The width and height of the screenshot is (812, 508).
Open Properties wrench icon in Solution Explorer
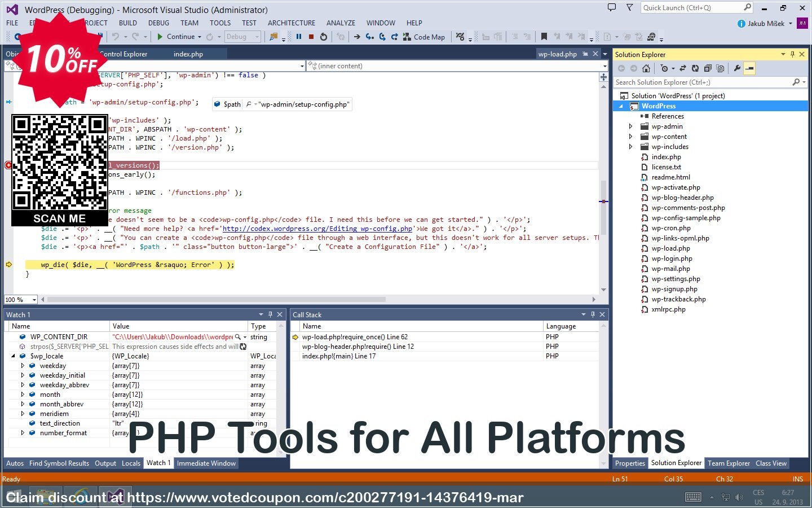click(737, 68)
